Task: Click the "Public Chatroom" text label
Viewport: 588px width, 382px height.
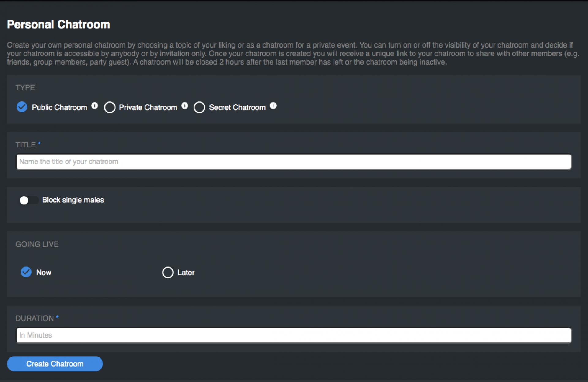Action: [x=59, y=108]
